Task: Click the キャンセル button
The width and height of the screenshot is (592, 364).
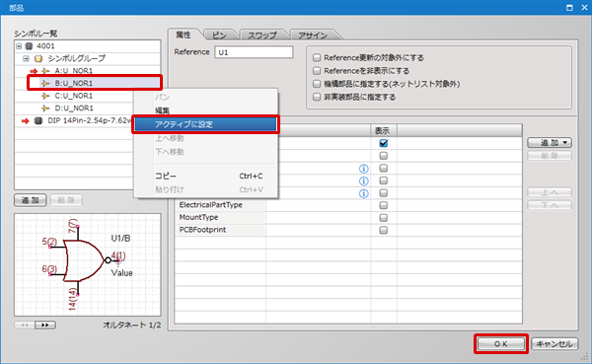Action: (555, 344)
